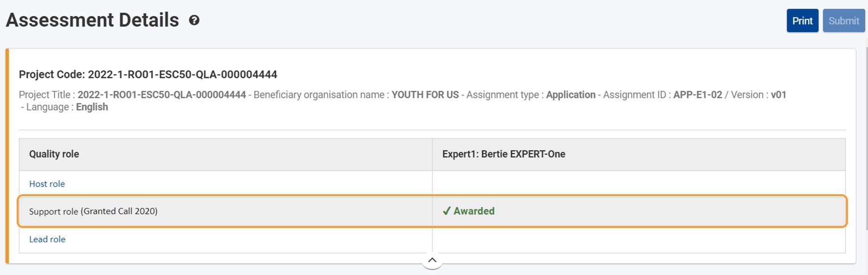
Task: Select the Support role (Granted Call 2020) row
Action: (x=432, y=211)
